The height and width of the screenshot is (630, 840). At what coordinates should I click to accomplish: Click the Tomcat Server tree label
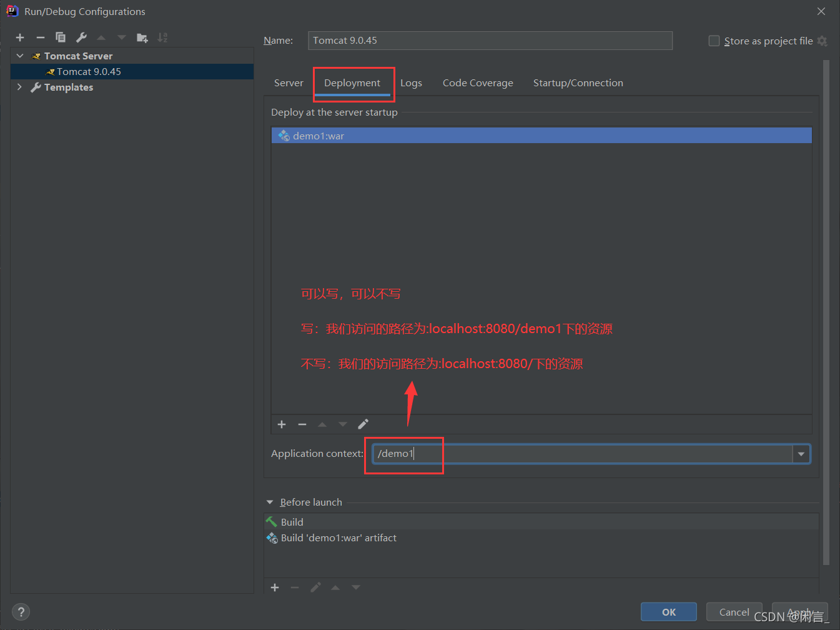tap(78, 56)
